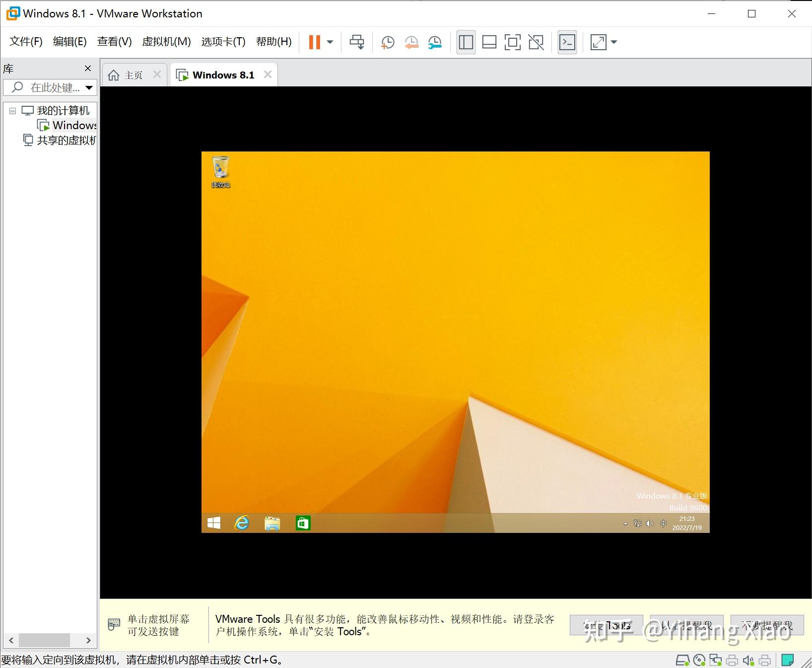Image resolution: width=812 pixels, height=668 pixels.
Task: Close the 主页 tab
Action: click(x=157, y=74)
